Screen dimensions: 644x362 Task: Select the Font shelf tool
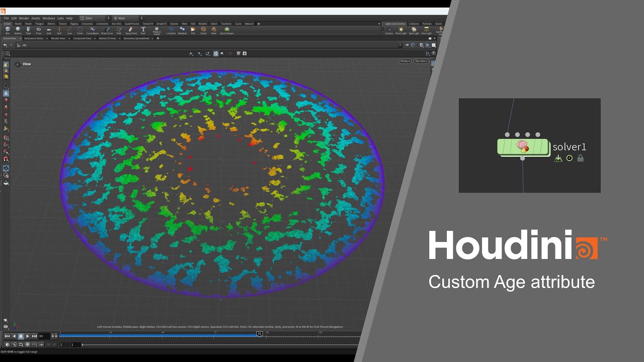(143, 31)
